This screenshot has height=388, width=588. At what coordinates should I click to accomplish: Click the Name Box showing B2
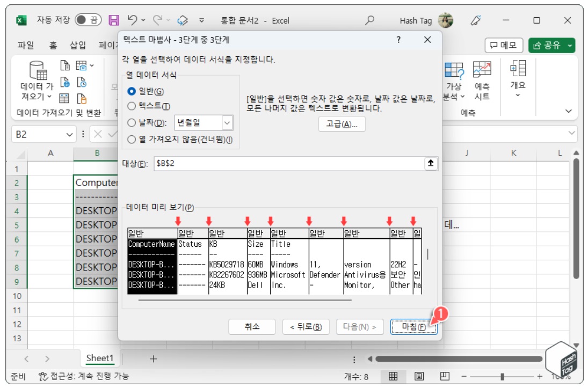(39, 134)
